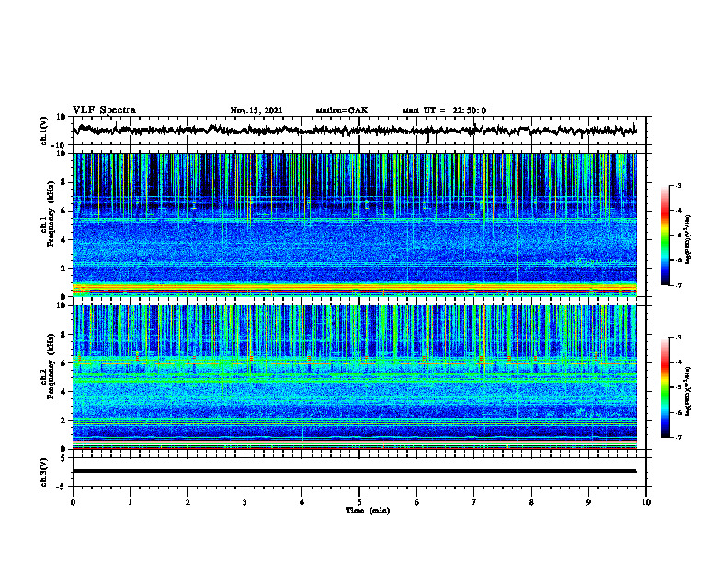Click the ch.2 color bar "log(PSD)" label
Screen dimensions: 728x563
click(x=688, y=391)
